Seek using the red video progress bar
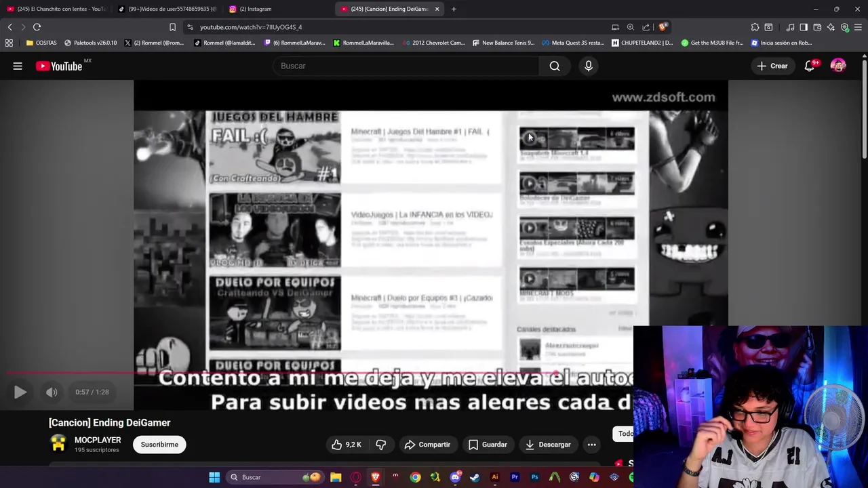This screenshot has width=868, height=488. [319, 373]
